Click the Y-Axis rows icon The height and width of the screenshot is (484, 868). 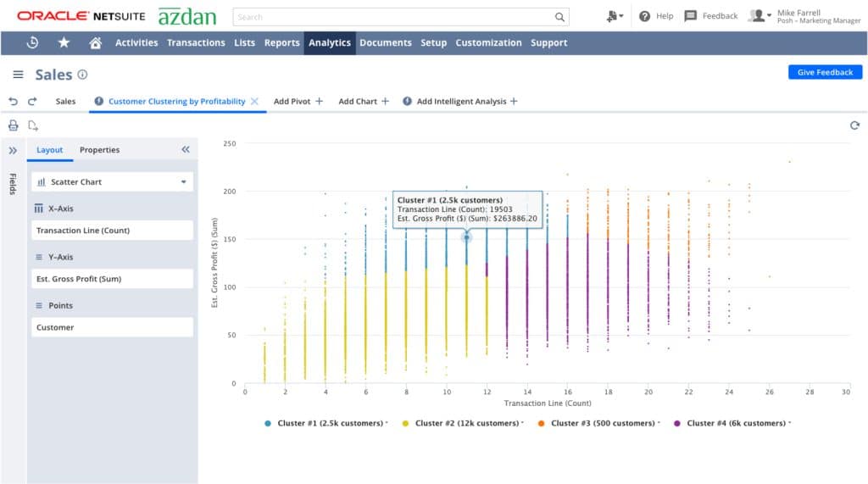39,257
